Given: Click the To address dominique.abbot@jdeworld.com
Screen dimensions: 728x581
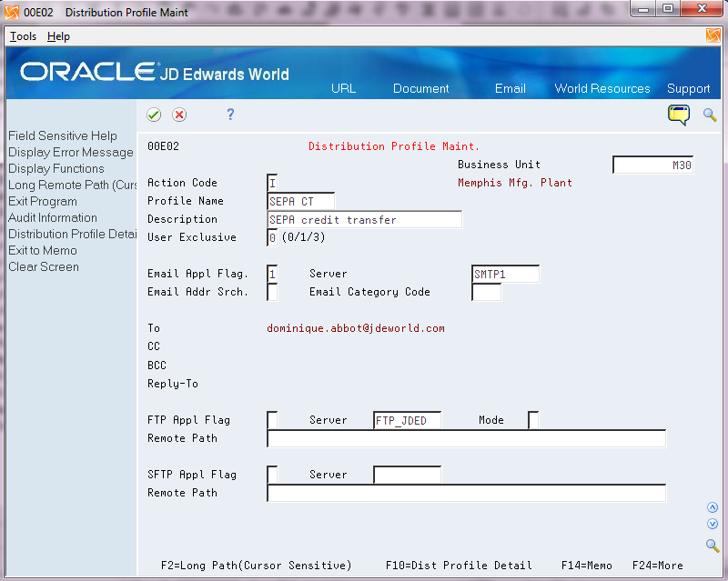Looking at the screenshot, I should [x=356, y=328].
